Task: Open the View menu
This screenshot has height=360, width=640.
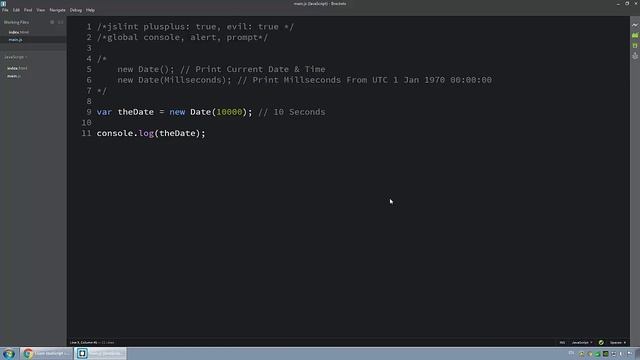Action: pyautogui.click(x=40, y=10)
